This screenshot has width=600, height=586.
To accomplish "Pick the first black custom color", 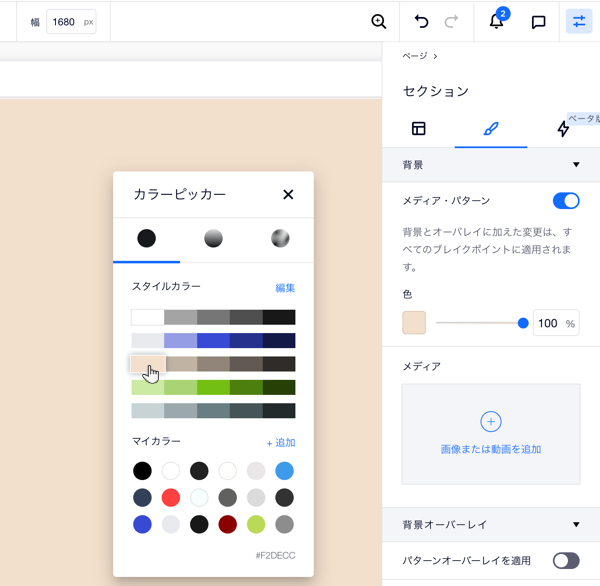I will tap(142, 471).
